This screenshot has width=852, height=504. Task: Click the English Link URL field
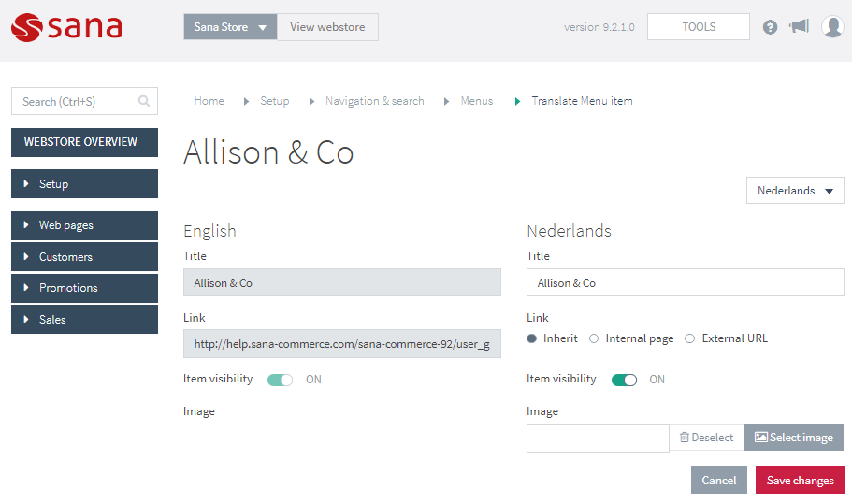click(x=341, y=344)
